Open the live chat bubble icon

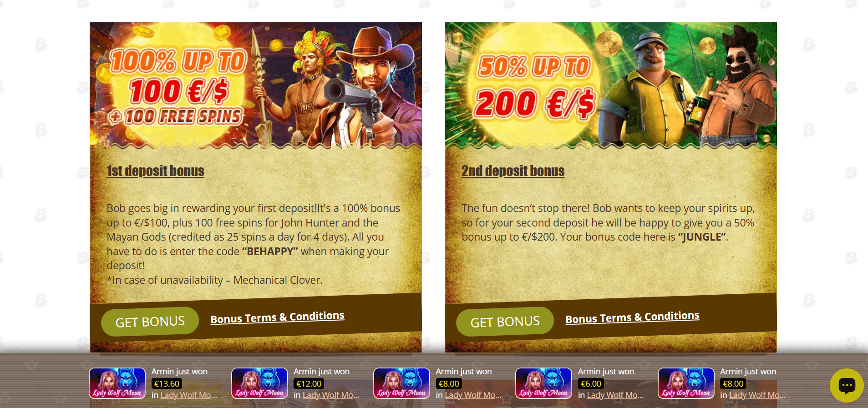847,385
